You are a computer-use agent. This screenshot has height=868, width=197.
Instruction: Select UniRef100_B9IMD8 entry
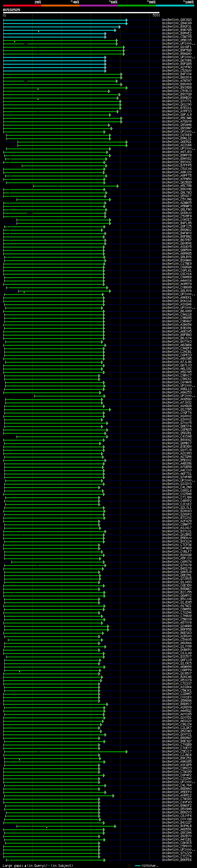point(177,88)
